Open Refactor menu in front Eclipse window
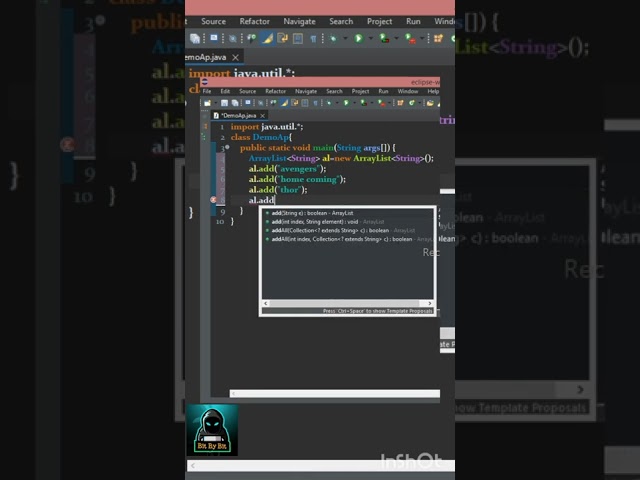 point(276,91)
